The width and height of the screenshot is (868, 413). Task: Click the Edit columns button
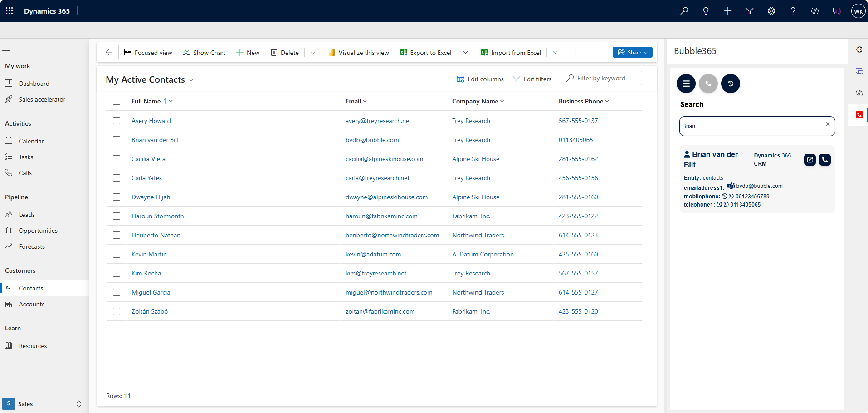coord(480,79)
